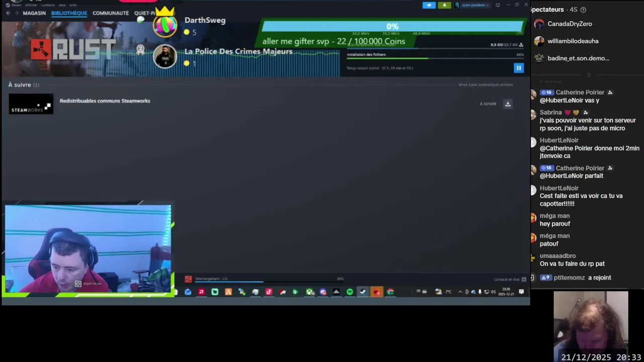Click the orange highlighted taskbar app
Image resolution: width=644 pixels, height=362 pixels.
point(377,292)
